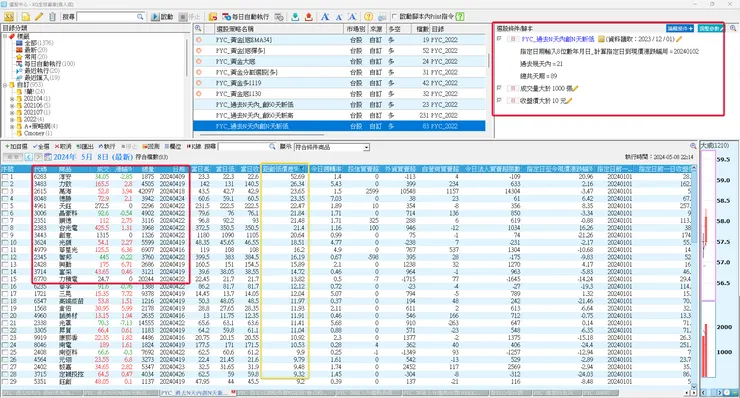
Task: Click the new script document icon
Action: click(x=26, y=17)
